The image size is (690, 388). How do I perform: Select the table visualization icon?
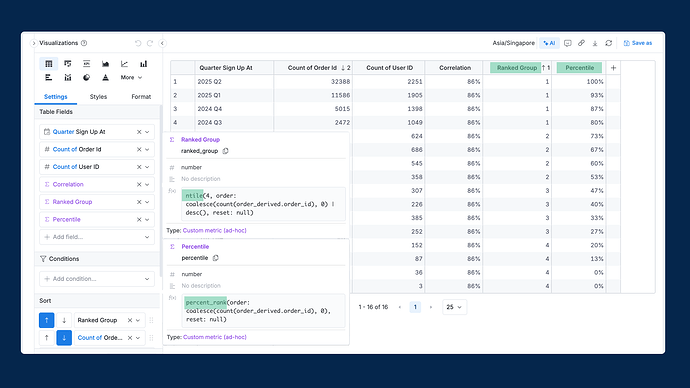(x=49, y=64)
